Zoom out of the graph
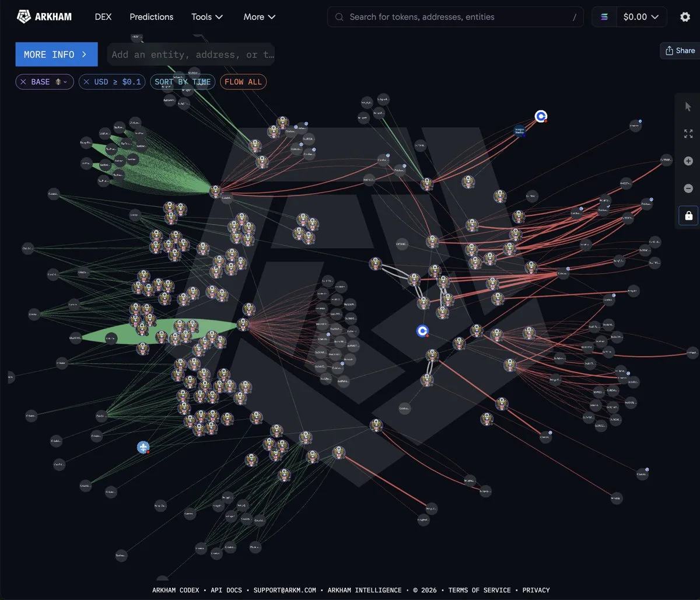Image resolution: width=700 pixels, height=600 pixels. [x=688, y=189]
